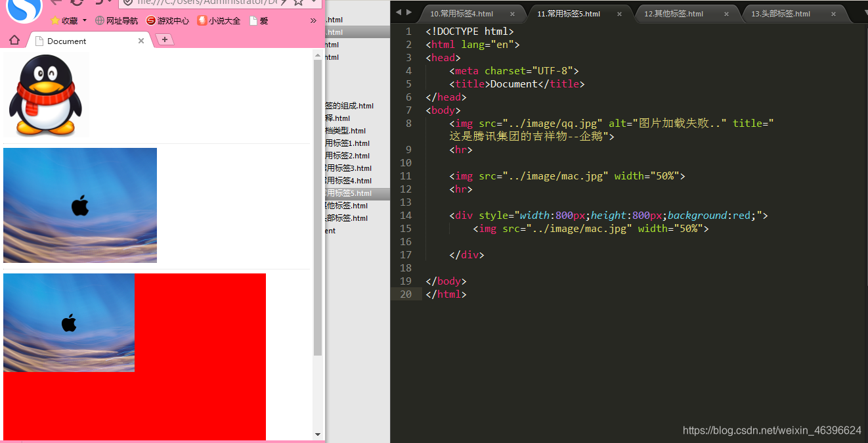This screenshot has height=443, width=868.
Task: Click the editor tab scroll right arrow
Action: pyautogui.click(x=410, y=12)
